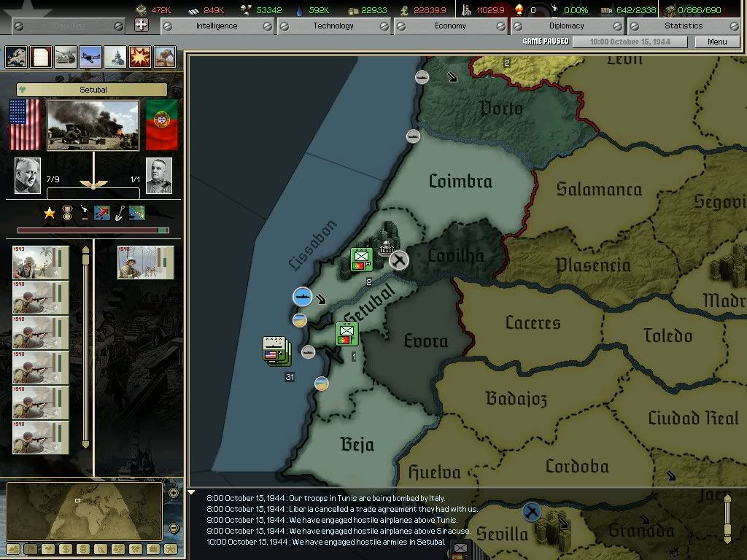Open the explosion combat list icon
This screenshot has height=560, width=747.
tap(140, 56)
